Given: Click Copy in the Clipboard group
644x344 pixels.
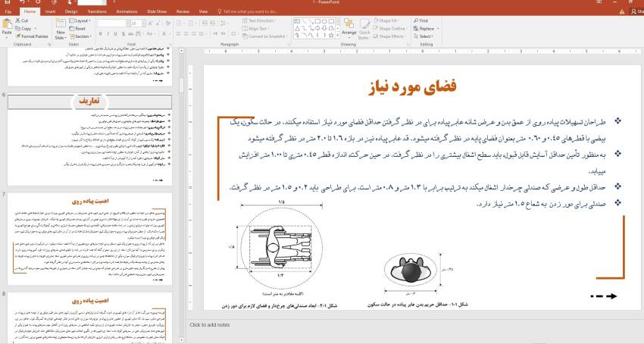Looking at the screenshot, I should (23, 28).
